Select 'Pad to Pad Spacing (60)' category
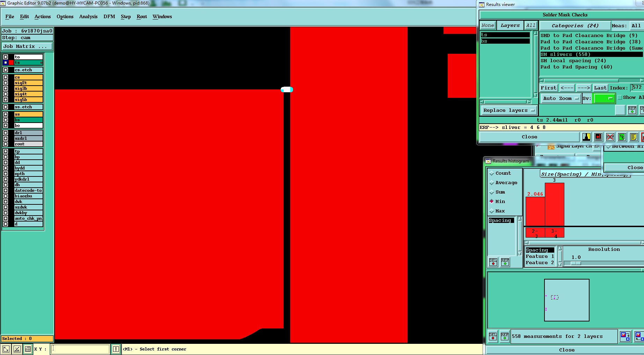The width and height of the screenshot is (644, 355). click(x=576, y=67)
